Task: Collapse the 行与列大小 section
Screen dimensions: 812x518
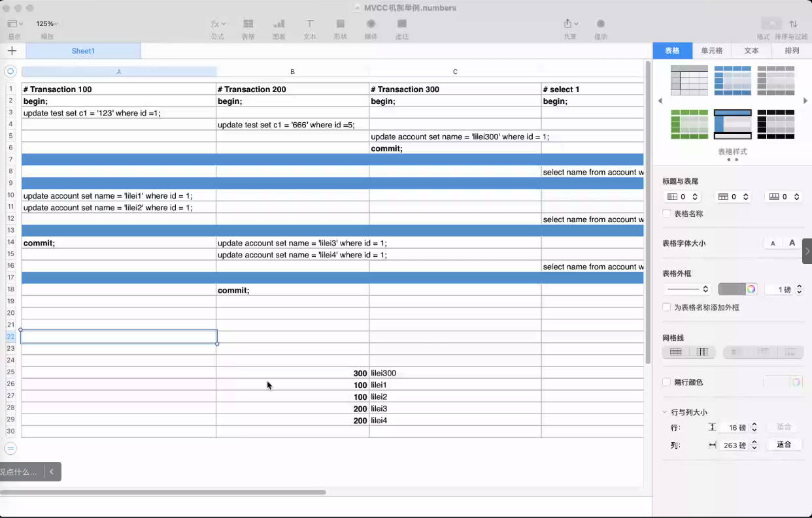Action: (665, 412)
